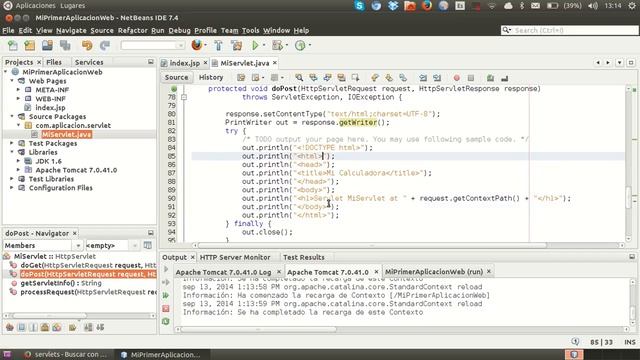This screenshot has height=360, width=640.
Task: Click the Open Project toolbar icon
Action: [47, 46]
